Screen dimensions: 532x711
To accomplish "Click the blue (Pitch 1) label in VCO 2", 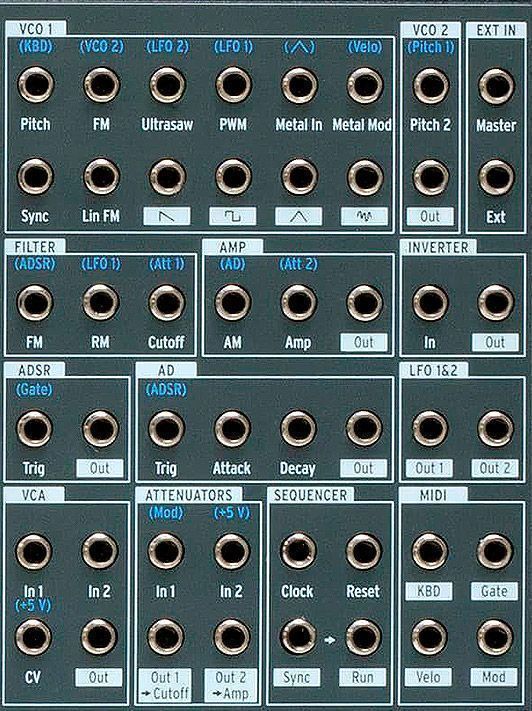I will [430, 47].
